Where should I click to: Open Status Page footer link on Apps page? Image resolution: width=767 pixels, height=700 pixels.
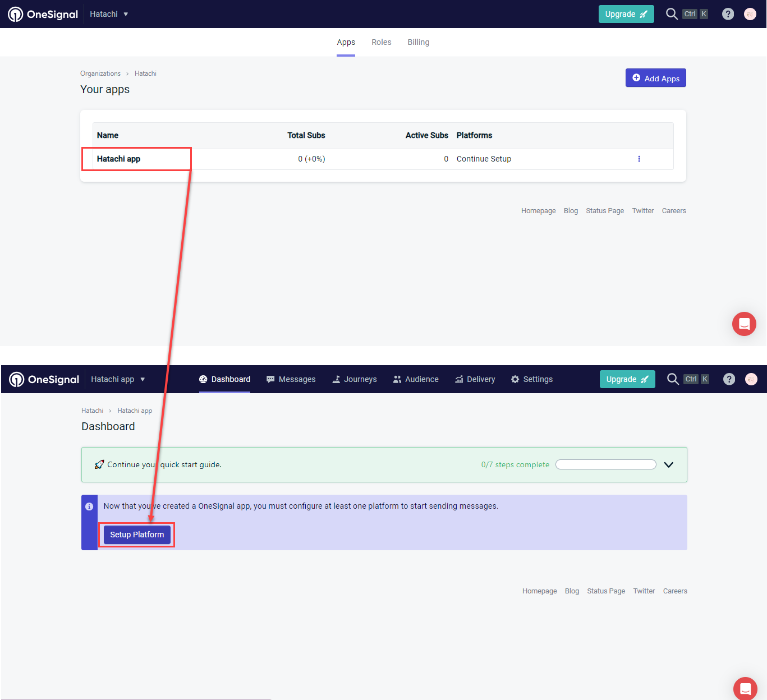[x=605, y=211]
